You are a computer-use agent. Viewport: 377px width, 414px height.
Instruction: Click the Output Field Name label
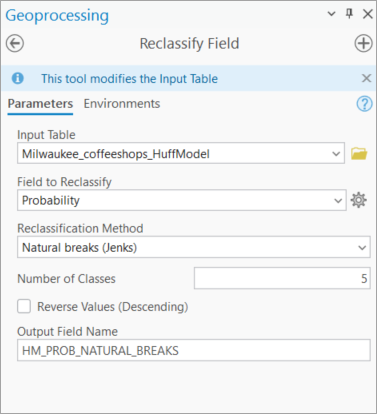coord(67,332)
